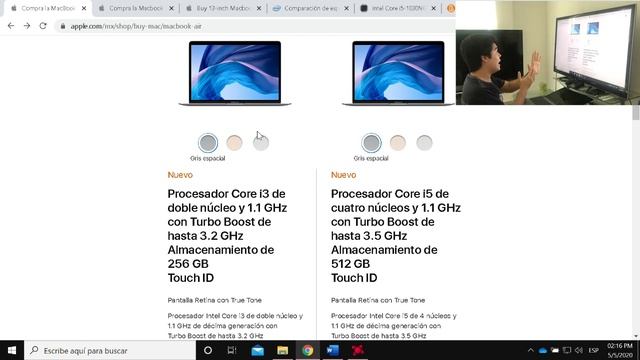The height and width of the screenshot is (360, 640).
Task: Click the 'Procesador Core i3 de doble núcleo' heading
Action: tap(227, 236)
